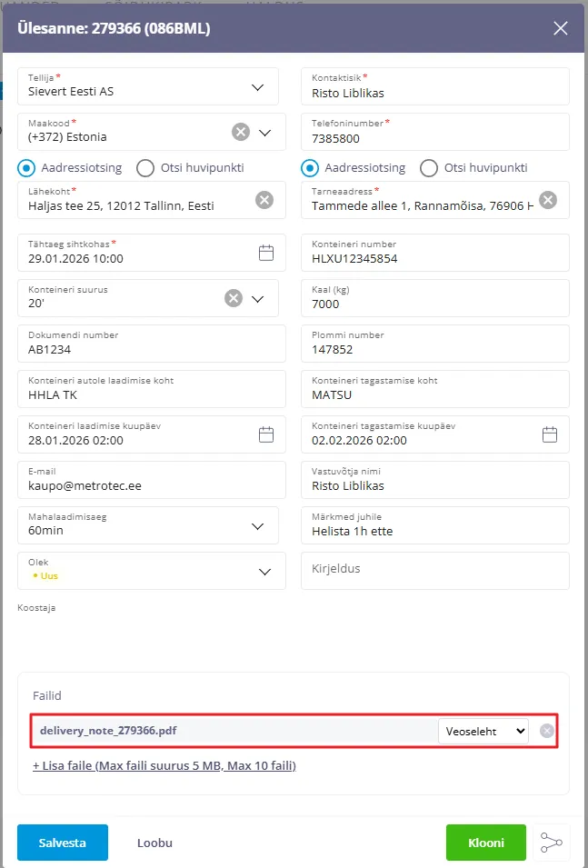Image resolution: width=588 pixels, height=868 pixels.
Task: Select left Aadressiotsing radio button
Action: coord(27,168)
